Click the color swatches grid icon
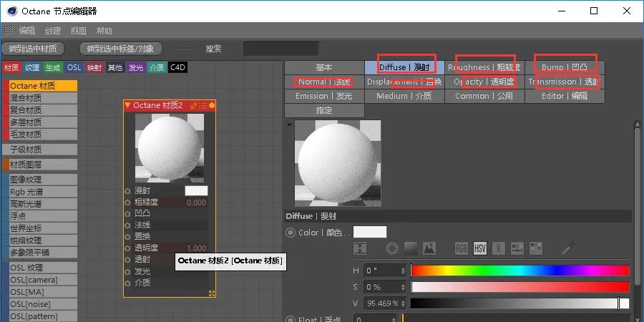 tap(534, 248)
